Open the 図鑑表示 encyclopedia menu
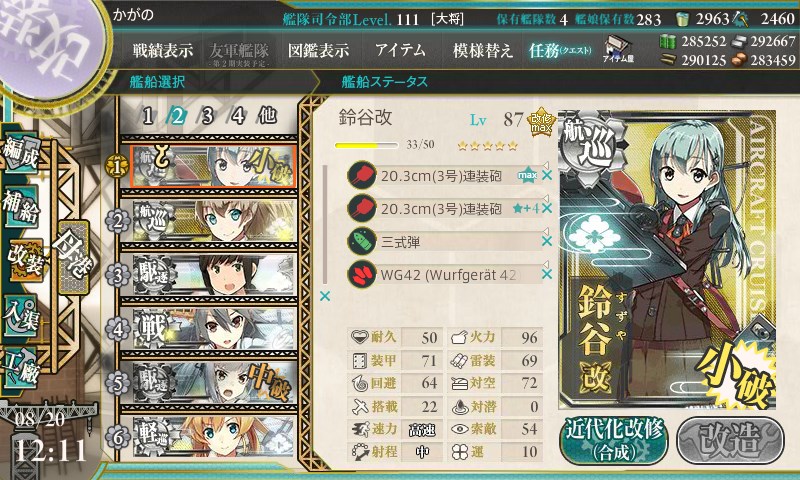The width and height of the screenshot is (800, 480). click(x=318, y=50)
